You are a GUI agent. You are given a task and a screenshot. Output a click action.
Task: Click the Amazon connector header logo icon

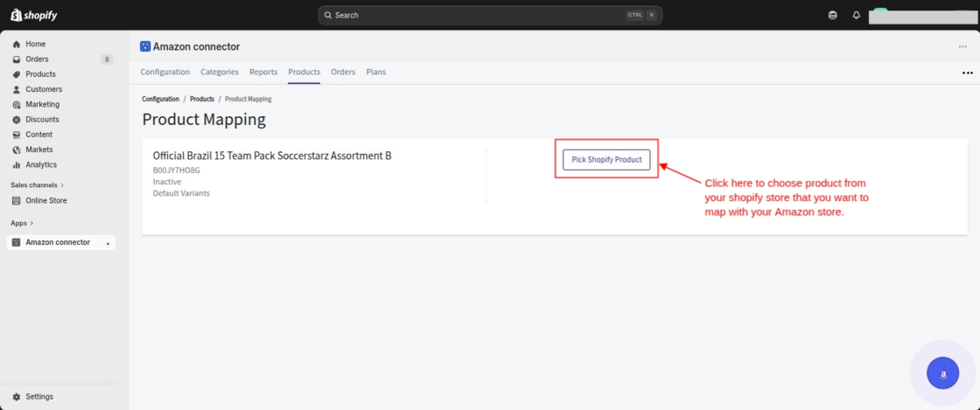click(145, 47)
